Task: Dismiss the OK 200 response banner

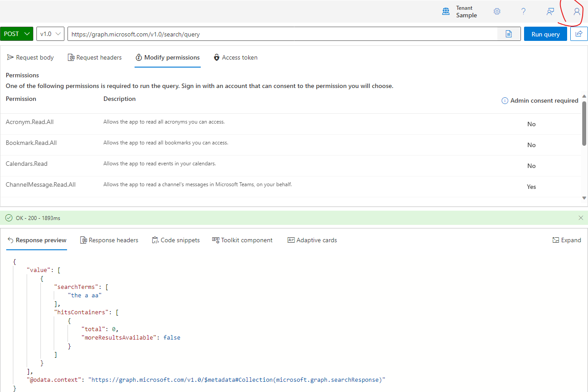Action: tap(581, 218)
